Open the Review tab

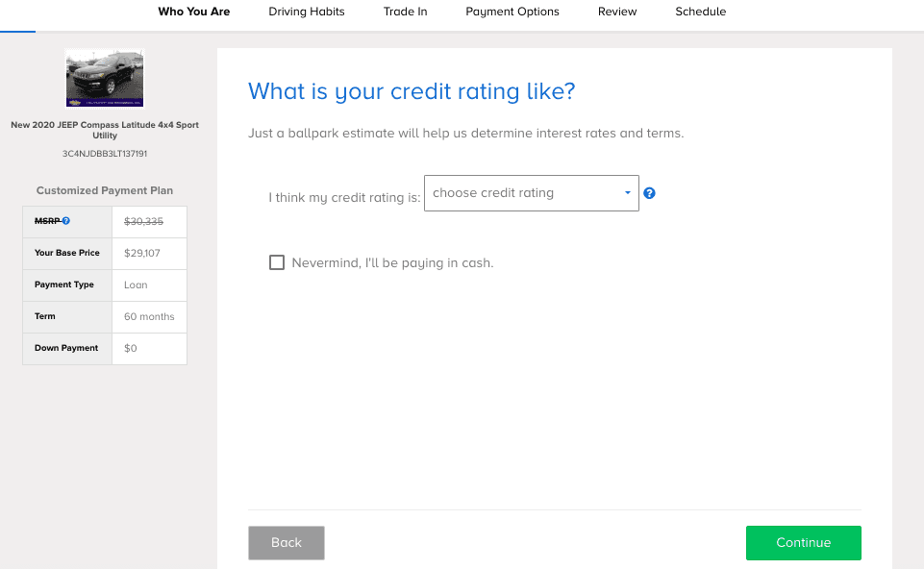click(617, 12)
